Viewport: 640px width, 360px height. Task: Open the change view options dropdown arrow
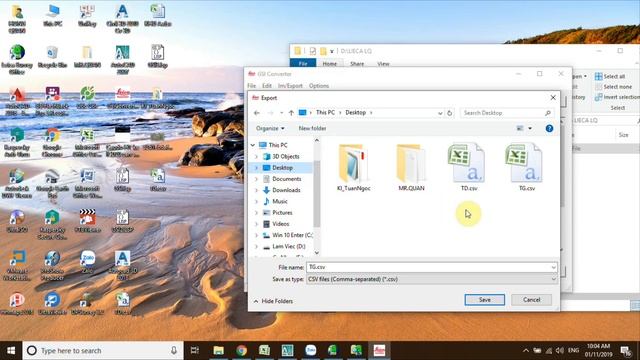click(x=530, y=128)
